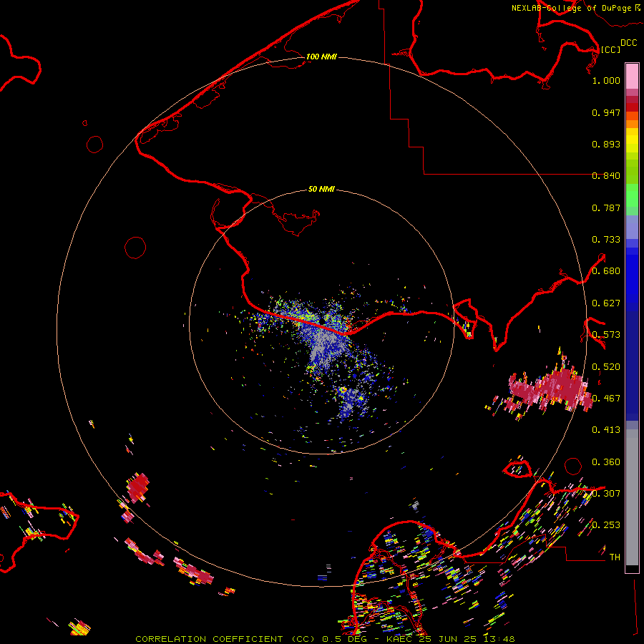Screen dimensions: 644x644
Task: Select the 0.787 legend value
Action: click(x=606, y=208)
